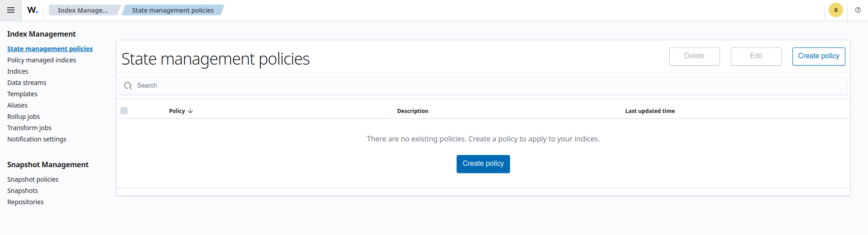
Task: Click the top-right Create policy button
Action: 818,56
